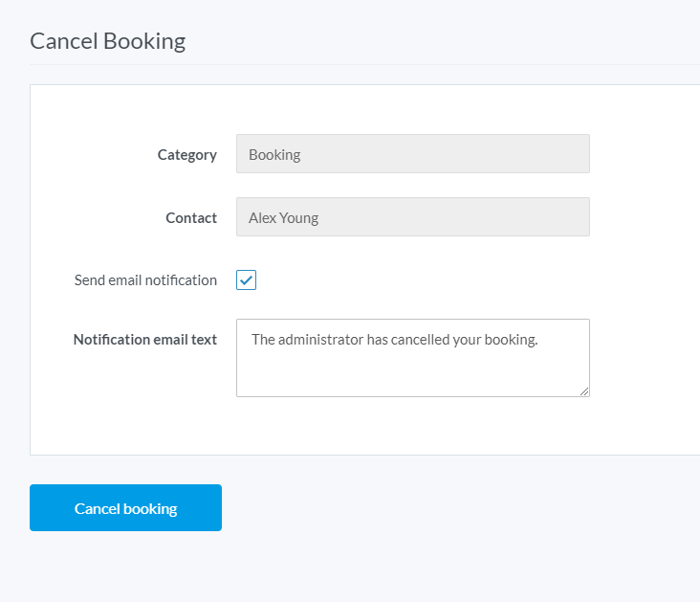Click the blue checkmark icon
Screen dimensions: 700x602
(x=247, y=280)
